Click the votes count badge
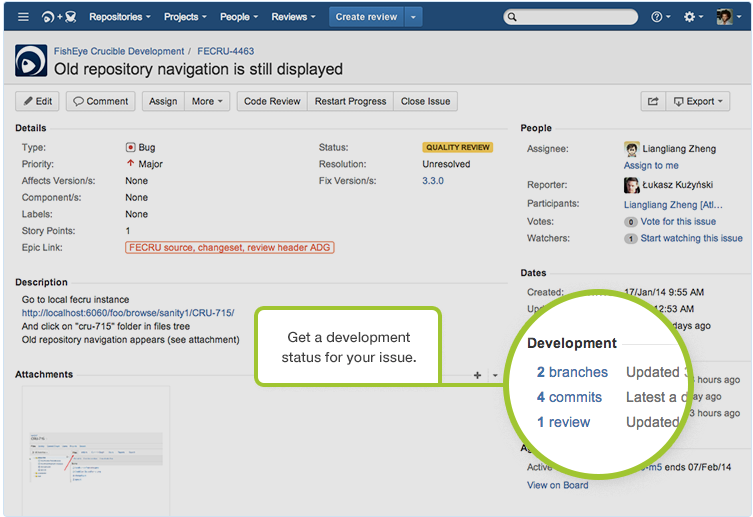The height and width of the screenshot is (517, 753). coord(631,222)
